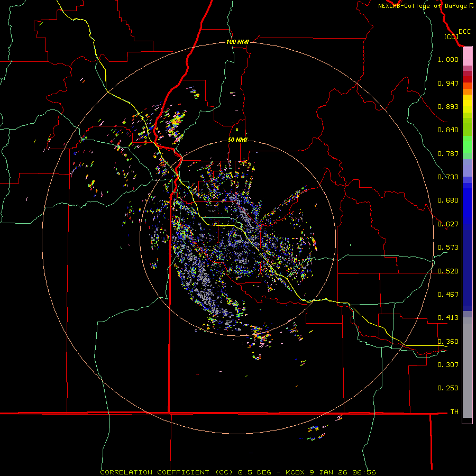Select the 0.573 legend value
This screenshot has height=476, width=476.
tap(448, 248)
